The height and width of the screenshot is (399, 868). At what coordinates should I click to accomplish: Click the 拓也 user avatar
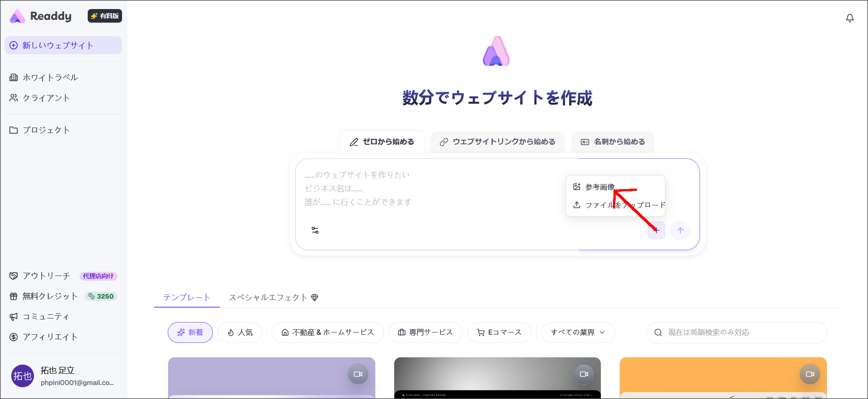[x=23, y=376]
